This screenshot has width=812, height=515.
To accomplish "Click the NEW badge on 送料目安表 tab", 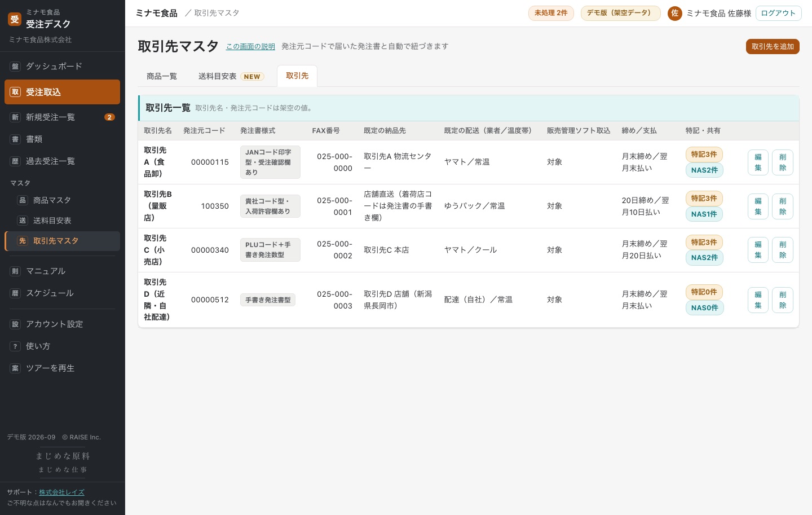I will click(252, 77).
